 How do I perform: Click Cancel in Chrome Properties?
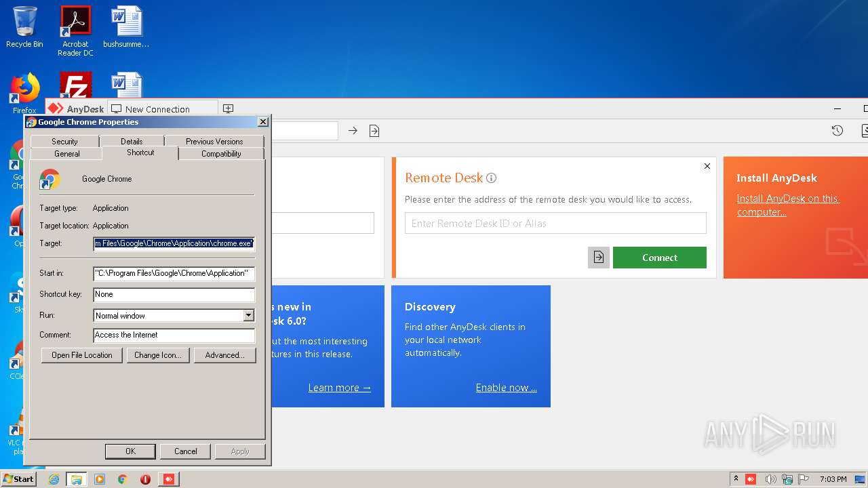click(185, 451)
